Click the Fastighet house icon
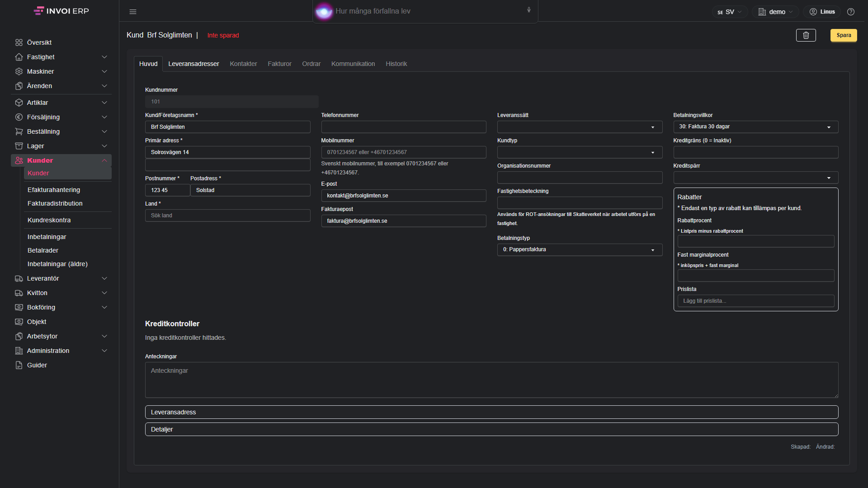 tap(19, 57)
